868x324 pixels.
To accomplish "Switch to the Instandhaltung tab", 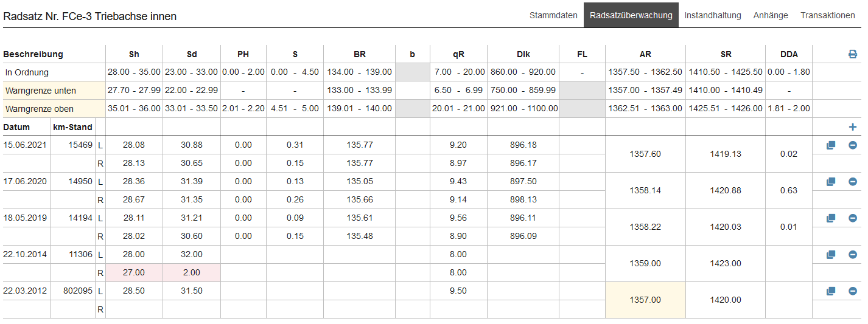I will (x=713, y=15).
